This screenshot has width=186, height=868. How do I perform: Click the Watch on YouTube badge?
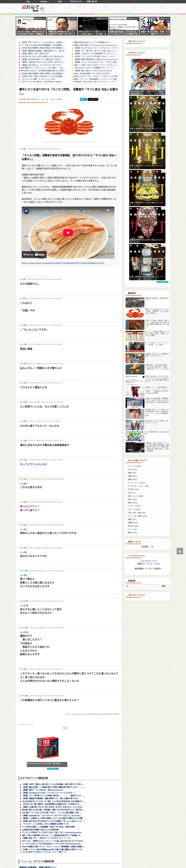34,254
